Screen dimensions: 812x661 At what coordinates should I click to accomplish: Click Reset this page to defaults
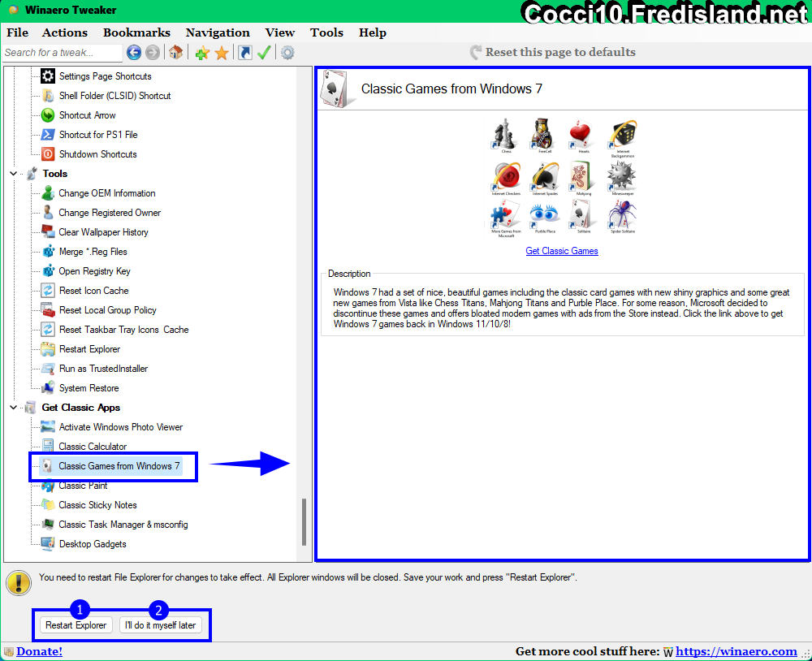(552, 52)
